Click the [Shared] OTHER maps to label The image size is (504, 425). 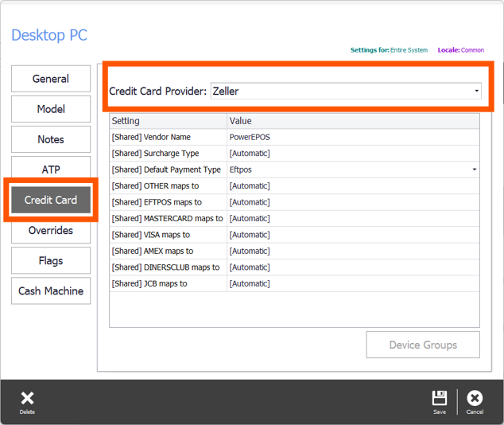click(x=155, y=186)
